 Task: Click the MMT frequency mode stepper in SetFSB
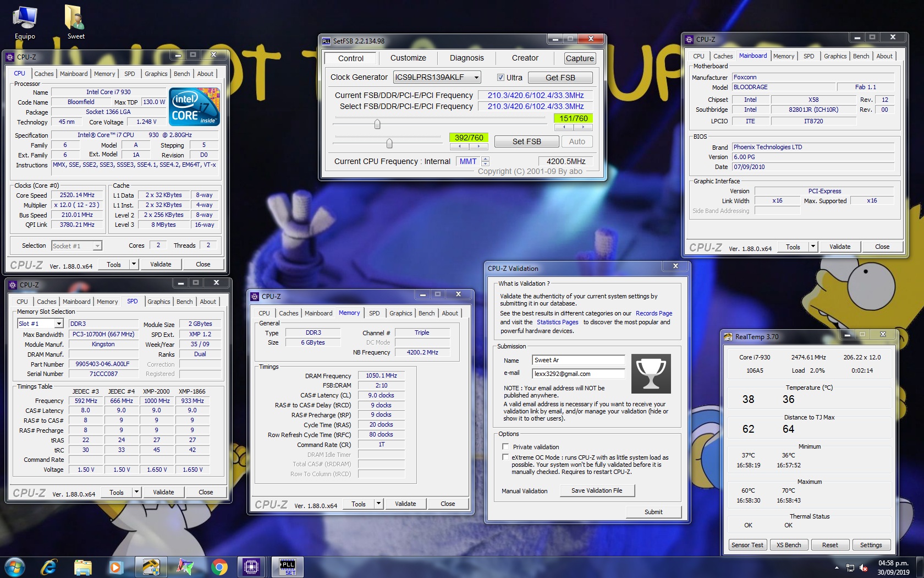click(485, 161)
